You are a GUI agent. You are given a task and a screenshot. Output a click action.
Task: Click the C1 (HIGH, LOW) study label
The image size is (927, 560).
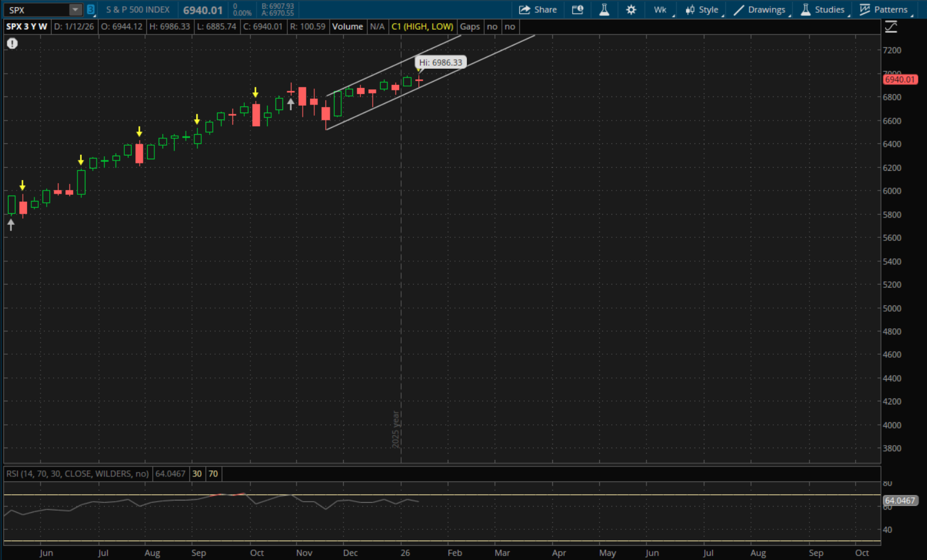(x=422, y=26)
